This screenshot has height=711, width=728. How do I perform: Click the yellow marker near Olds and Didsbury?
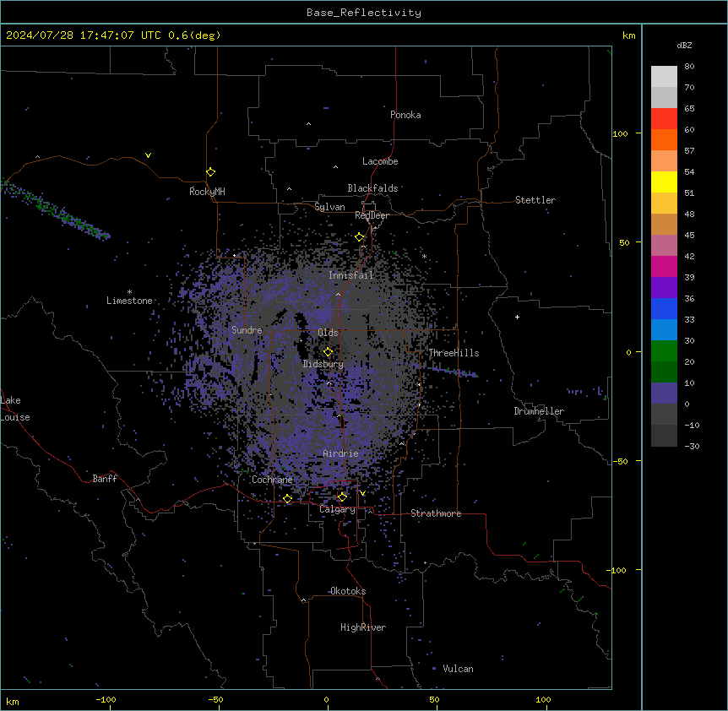pos(329,352)
